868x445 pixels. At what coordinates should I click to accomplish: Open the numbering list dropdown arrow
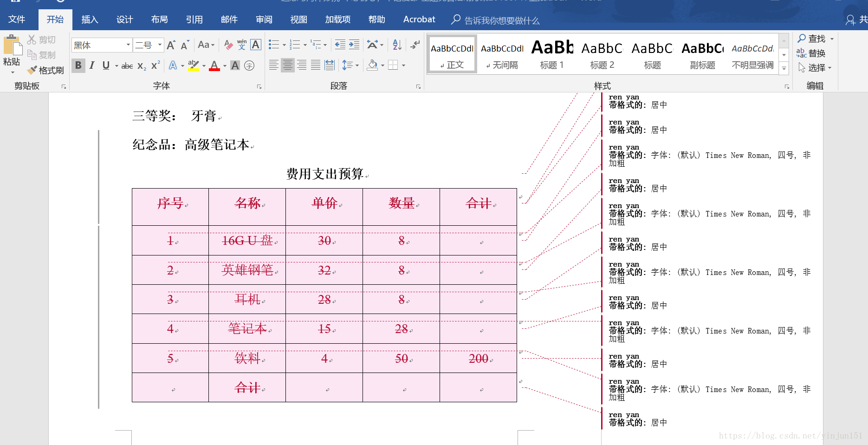point(305,45)
